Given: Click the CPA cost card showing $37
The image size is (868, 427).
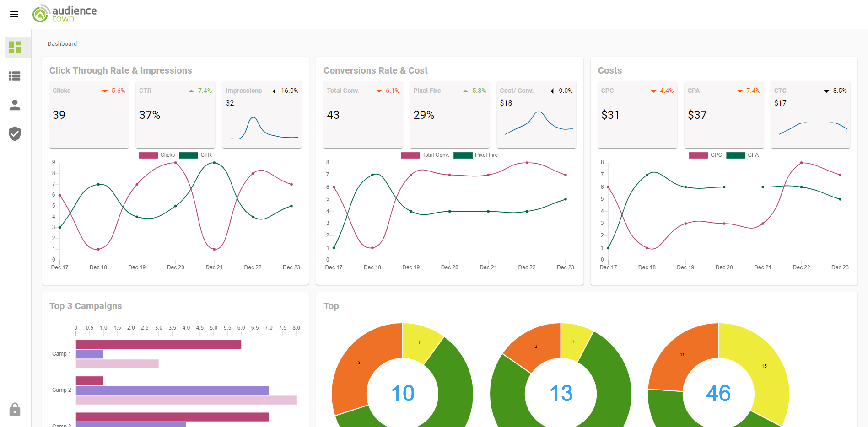Looking at the screenshot, I should pyautogui.click(x=723, y=114).
